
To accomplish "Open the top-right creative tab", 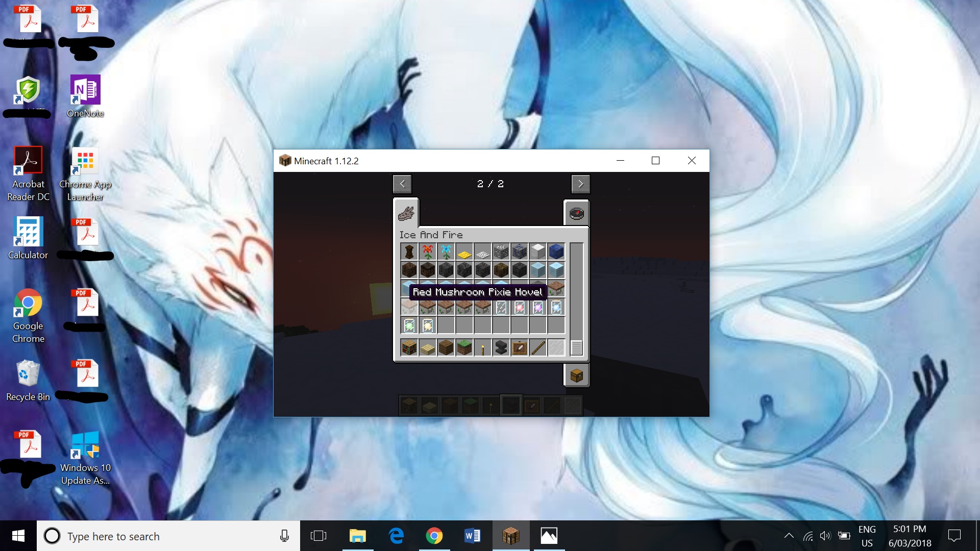I will pyautogui.click(x=577, y=213).
